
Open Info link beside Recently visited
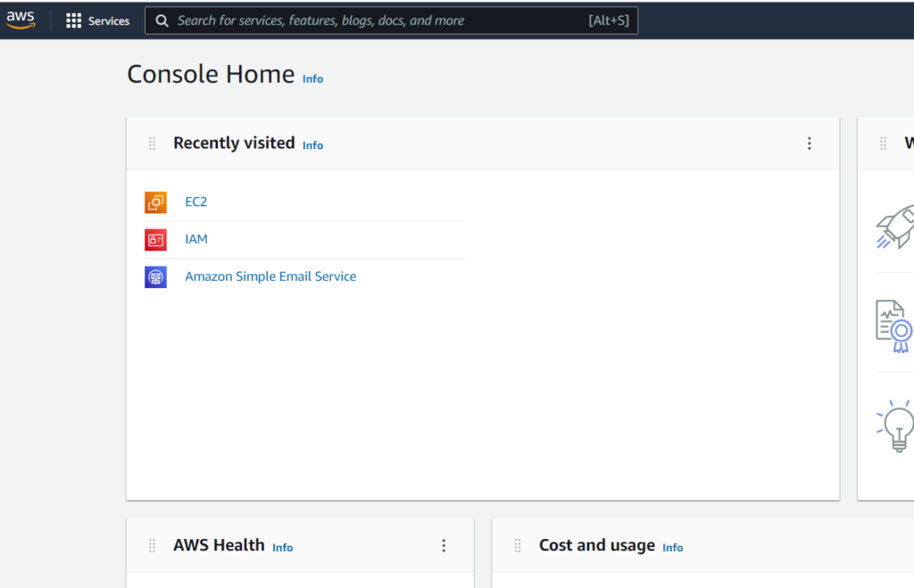[312, 145]
